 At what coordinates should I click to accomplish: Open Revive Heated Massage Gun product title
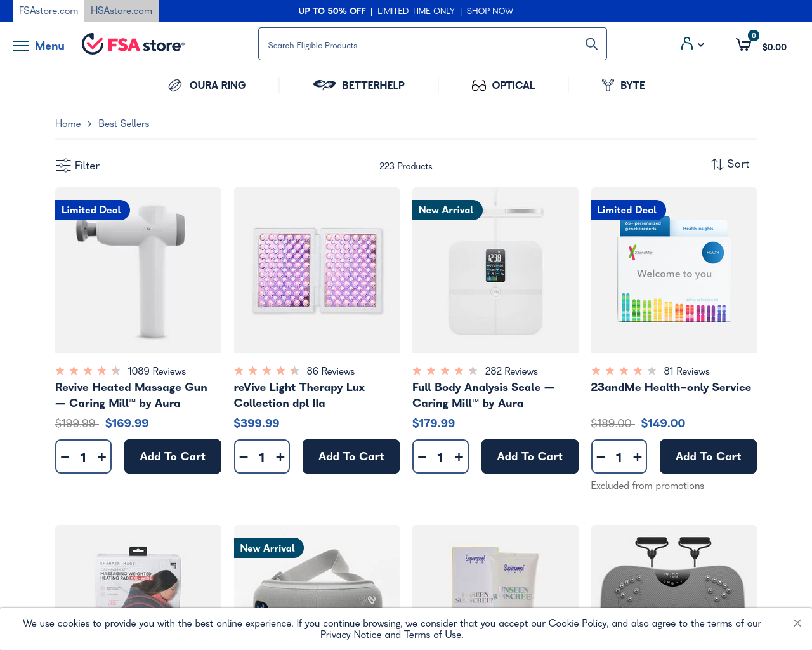pos(131,395)
